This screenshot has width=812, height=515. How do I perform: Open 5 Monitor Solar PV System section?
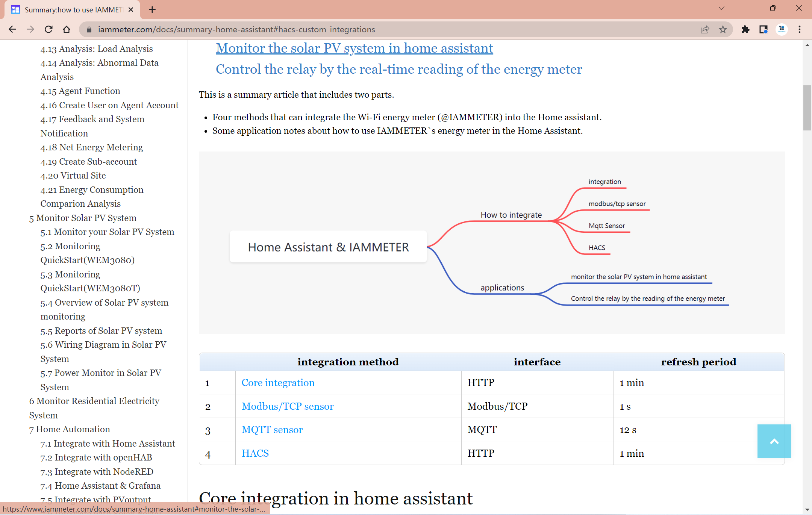[83, 218]
